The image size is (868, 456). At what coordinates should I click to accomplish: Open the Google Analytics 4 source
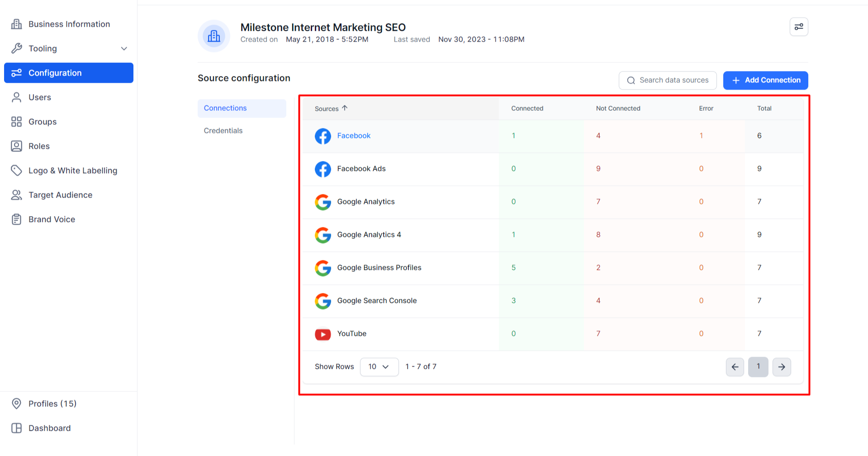(x=369, y=235)
